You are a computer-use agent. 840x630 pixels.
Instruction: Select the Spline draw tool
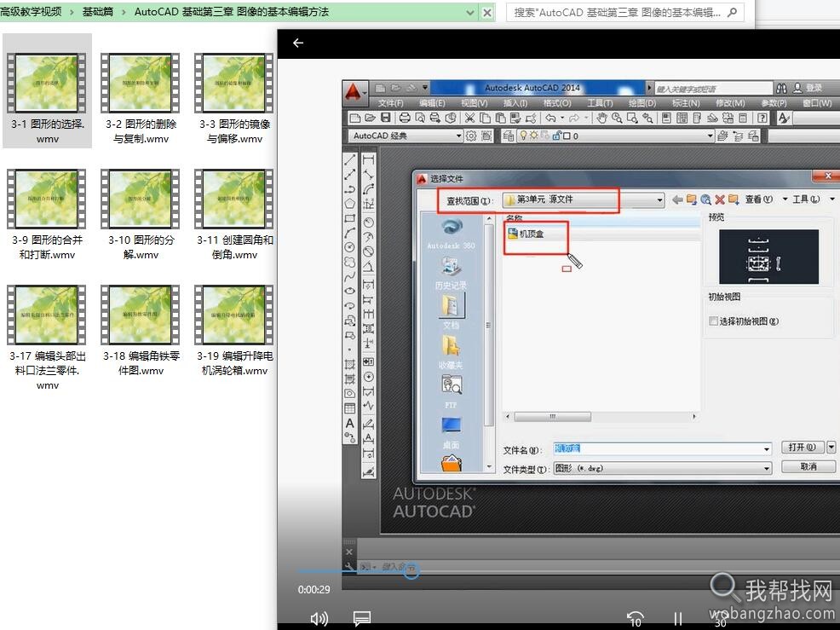point(350,277)
